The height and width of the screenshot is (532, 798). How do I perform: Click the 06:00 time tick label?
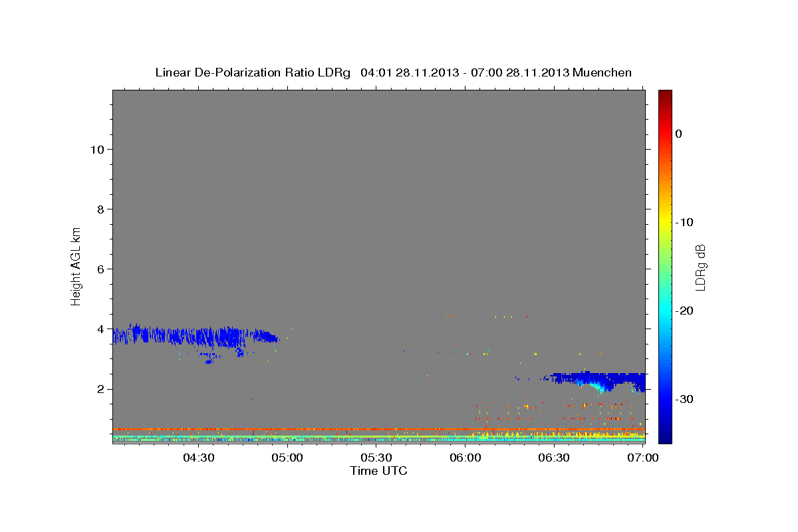tap(465, 458)
